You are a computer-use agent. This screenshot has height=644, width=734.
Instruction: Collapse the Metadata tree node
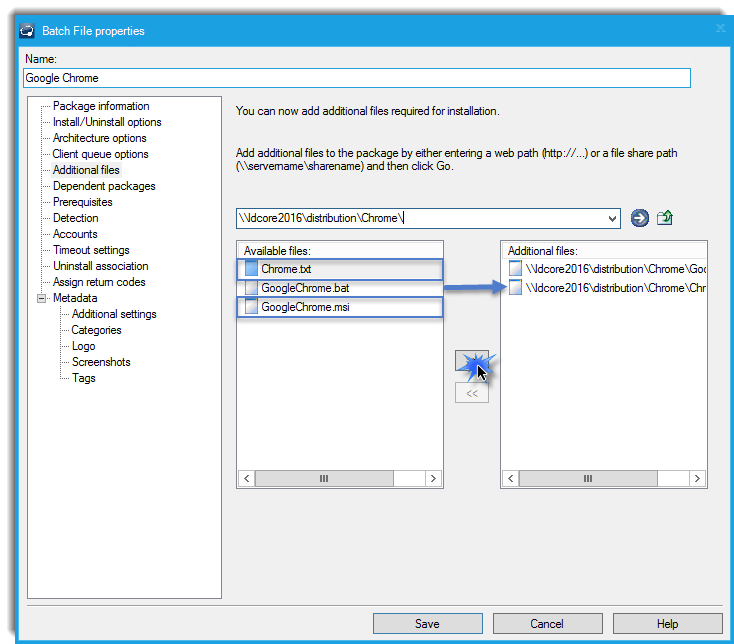tap(42, 298)
